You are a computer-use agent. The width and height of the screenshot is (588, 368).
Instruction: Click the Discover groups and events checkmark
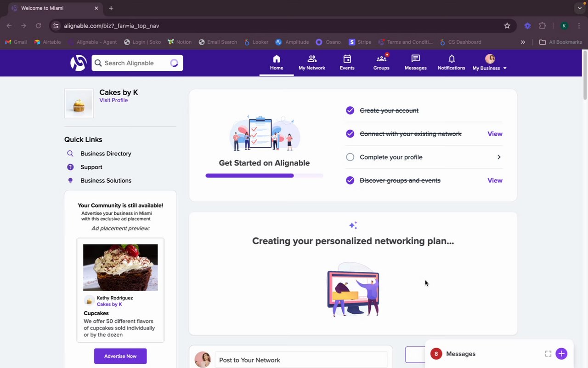click(x=350, y=180)
